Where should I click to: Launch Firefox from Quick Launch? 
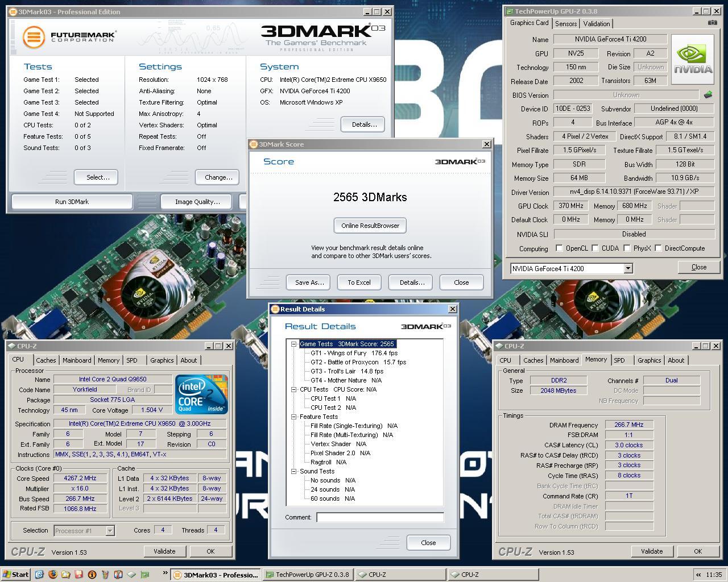53,575
